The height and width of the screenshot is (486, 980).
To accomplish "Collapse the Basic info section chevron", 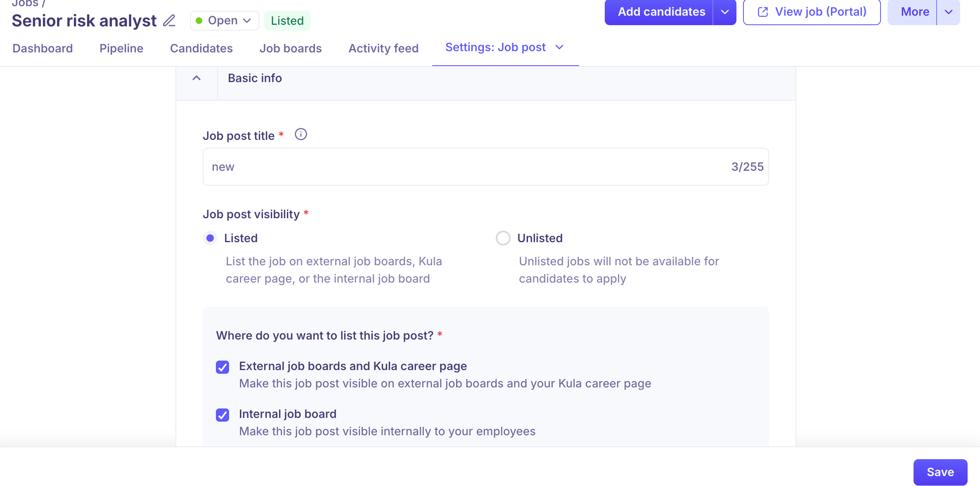I will pyautogui.click(x=196, y=78).
